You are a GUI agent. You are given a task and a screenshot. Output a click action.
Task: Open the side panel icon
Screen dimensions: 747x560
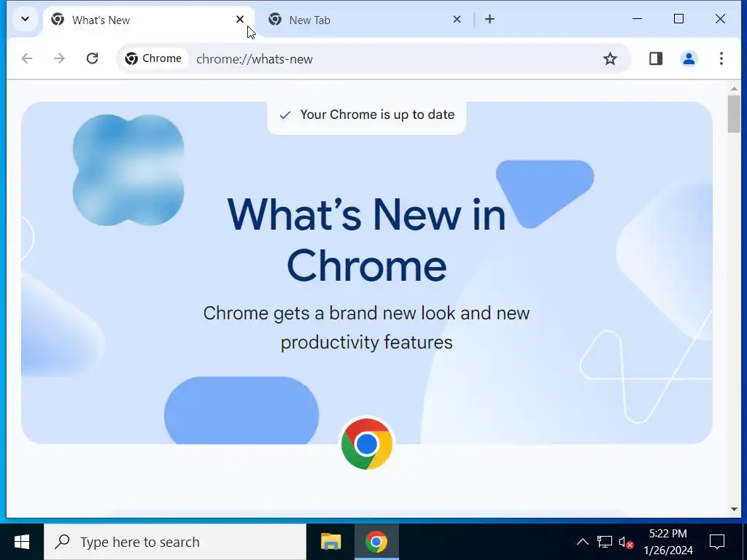[656, 58]
